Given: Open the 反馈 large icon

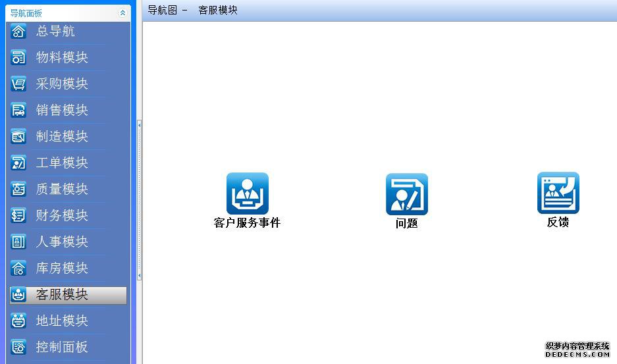Looking at the screenshot, I should (x=558, y=194).
